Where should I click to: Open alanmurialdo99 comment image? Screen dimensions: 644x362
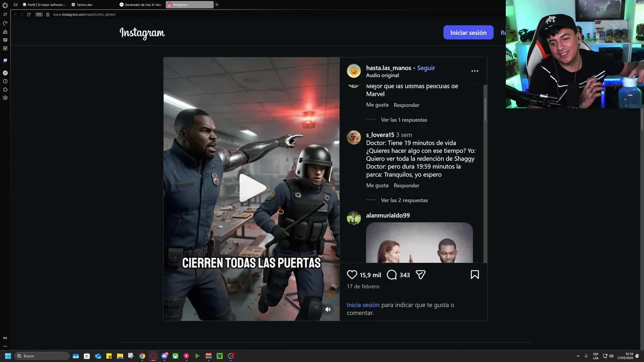tap(419, 243)
